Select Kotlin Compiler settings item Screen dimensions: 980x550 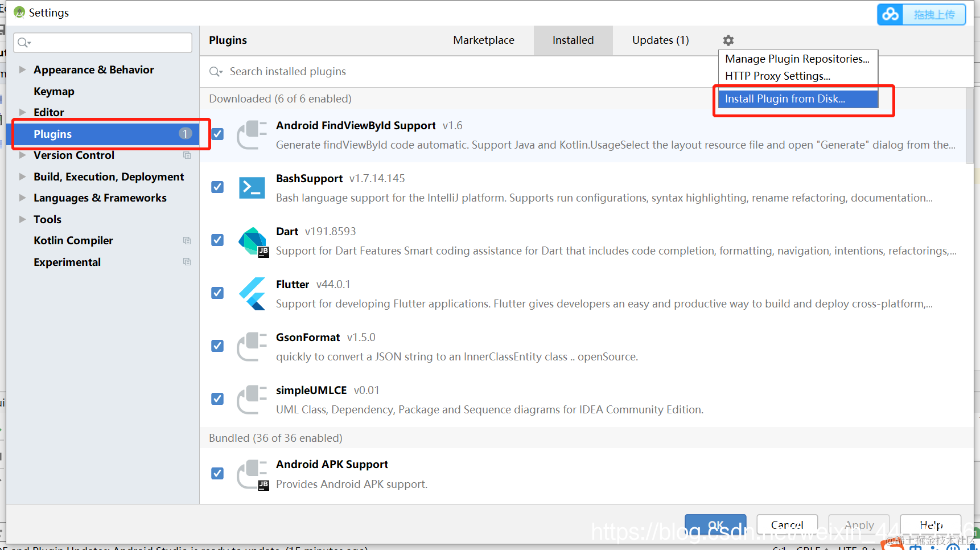(73, 240)
